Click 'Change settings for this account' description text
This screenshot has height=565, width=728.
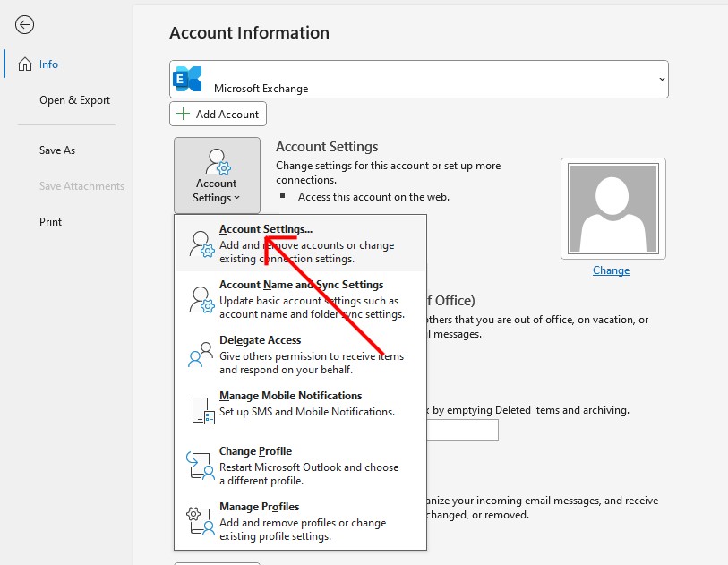tap(388, 173)
